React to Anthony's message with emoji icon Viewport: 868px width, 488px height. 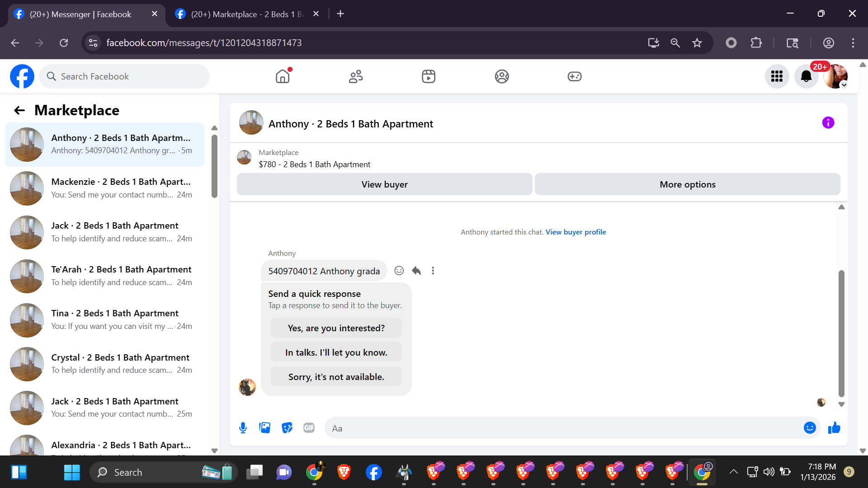coord(399,271)
